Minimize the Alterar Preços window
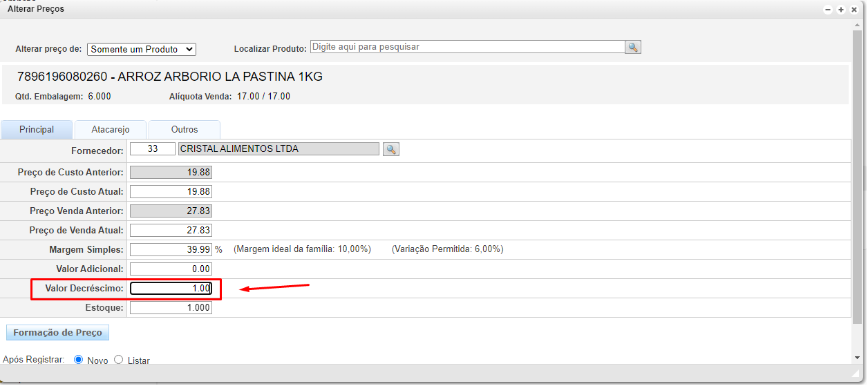Image resolution: width=868 pixels, height=386 pixels. [828, 10]
